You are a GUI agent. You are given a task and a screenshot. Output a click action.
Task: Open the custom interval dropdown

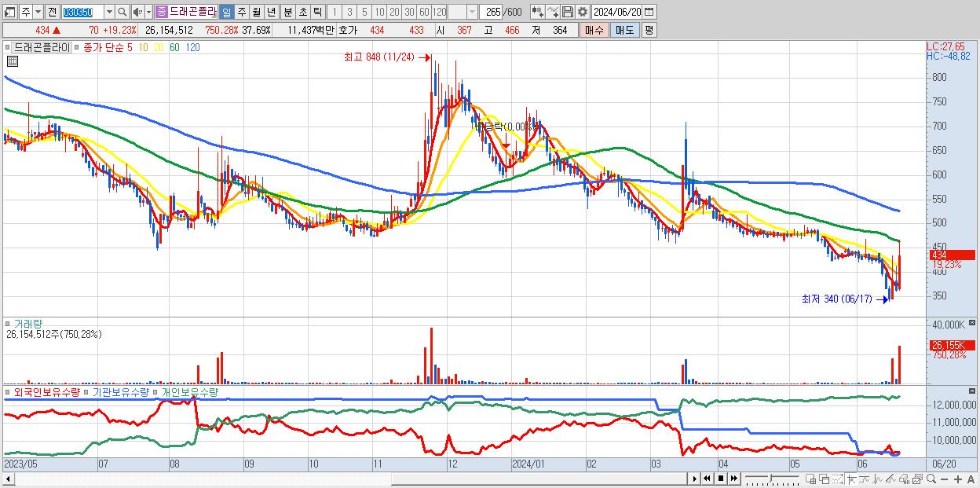(472, 12)
